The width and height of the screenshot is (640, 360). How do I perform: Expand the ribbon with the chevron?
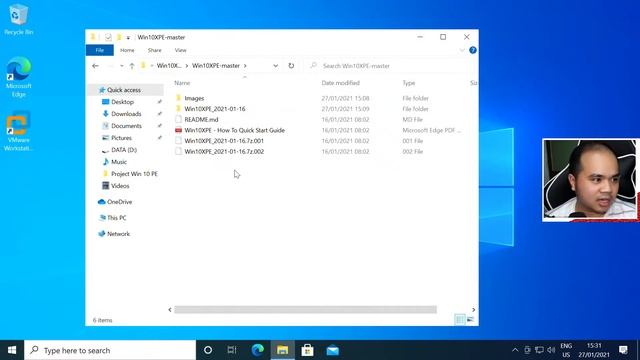tap(462, 50)
